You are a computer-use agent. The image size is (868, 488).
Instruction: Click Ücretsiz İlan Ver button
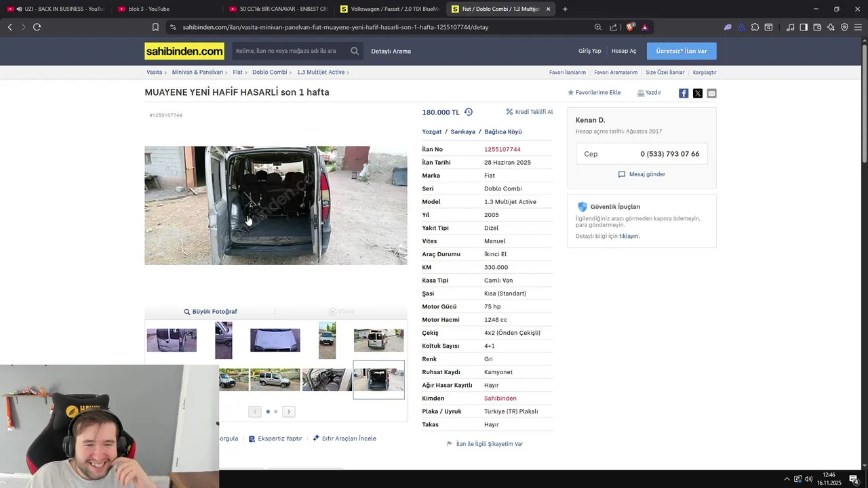(x=682, y=51)
